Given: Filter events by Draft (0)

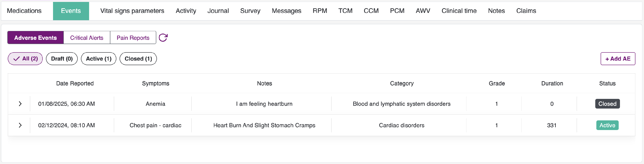Looking at the screenshot, I should [62, 59].
